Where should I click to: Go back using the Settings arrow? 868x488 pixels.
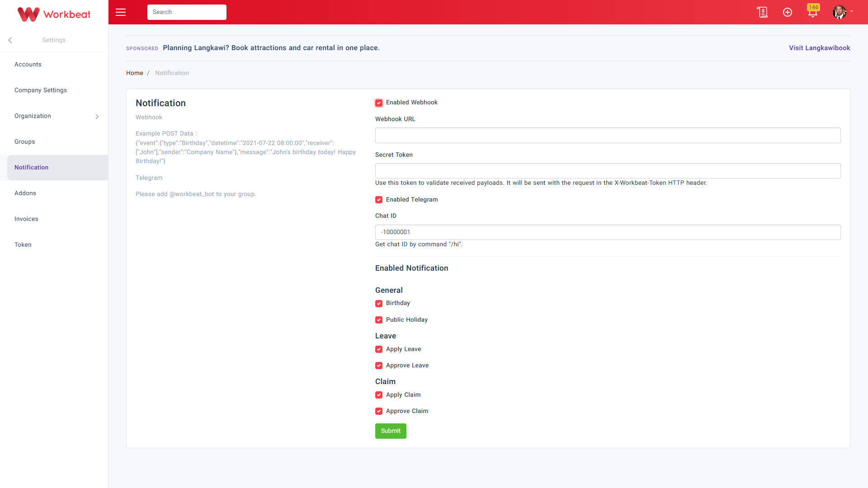[10, 40]
